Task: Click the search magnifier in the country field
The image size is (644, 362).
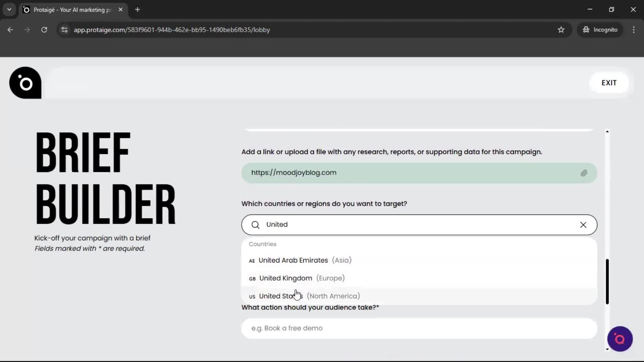Action: pos(255,225)
